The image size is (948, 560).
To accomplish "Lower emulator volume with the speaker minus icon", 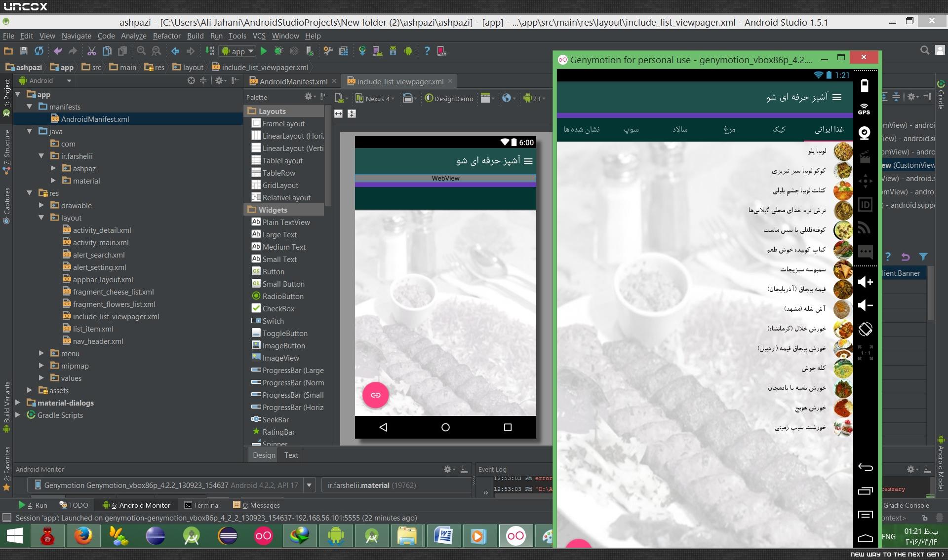I will click(865, 305).
